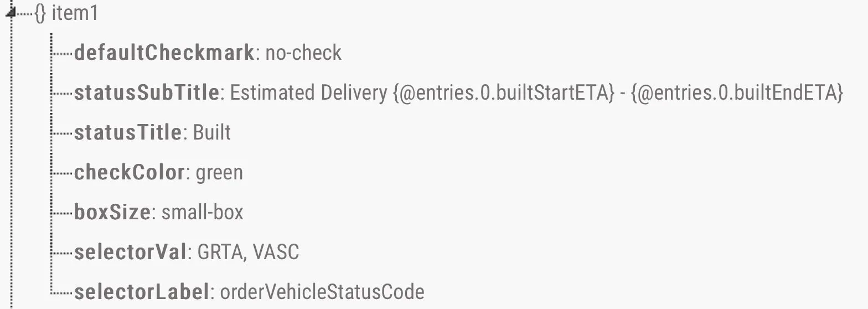Select the statusSubTitle key

point(147,92)
